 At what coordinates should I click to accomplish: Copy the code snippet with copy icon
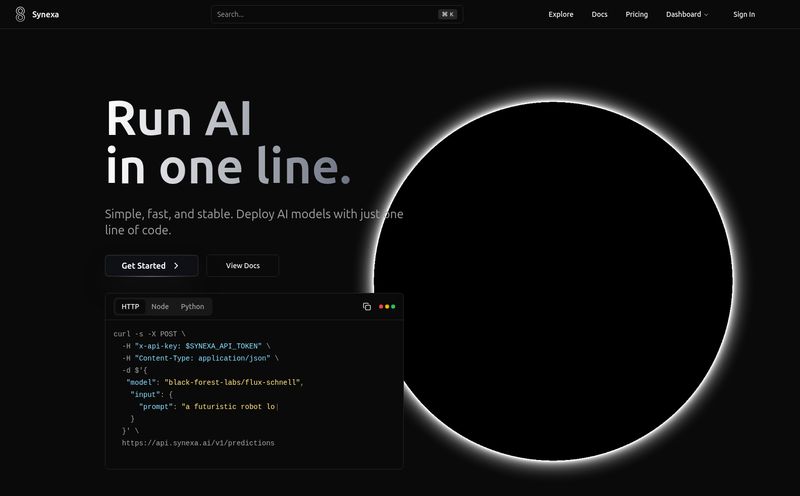coord(367,306)
